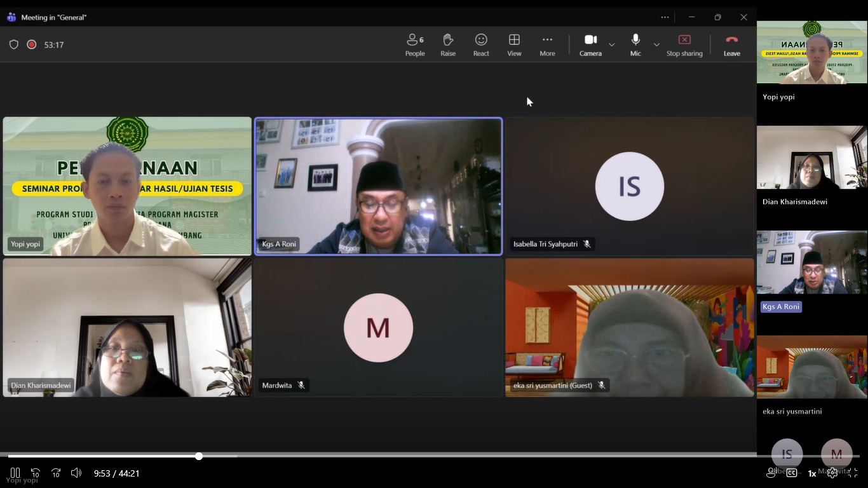Toggle closed captions on the video player
This screenshot has width=868, height=488.
tap(792, 473)
